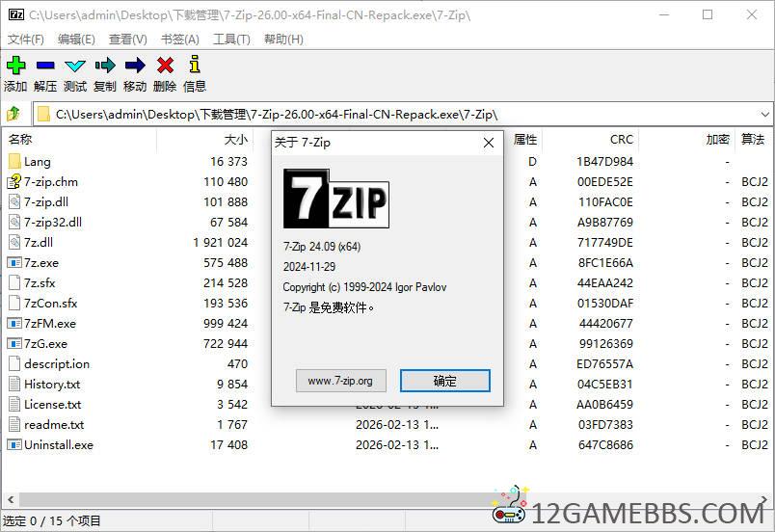Image resolution: width=775 pixels, height=532 pixels.
Task: Click CRC value 8FC1E66A
Action: (x=605, y=263)
